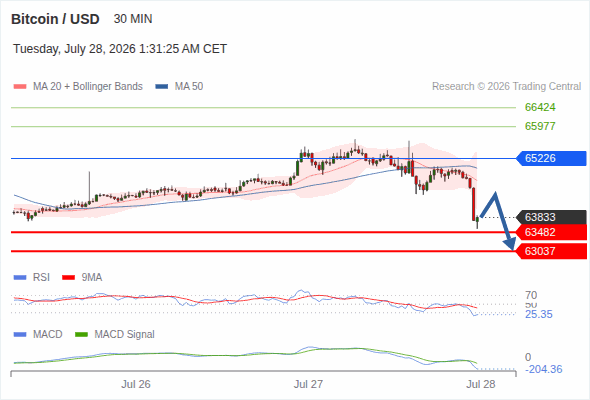Click the MACD value -204.36
590x400 pixels.
click(x=544, y=369)
